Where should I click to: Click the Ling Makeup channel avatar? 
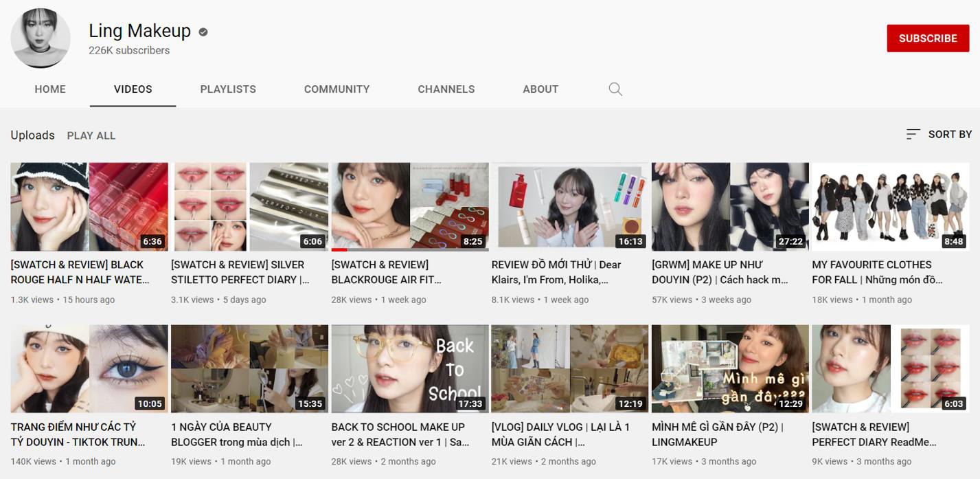41,38
